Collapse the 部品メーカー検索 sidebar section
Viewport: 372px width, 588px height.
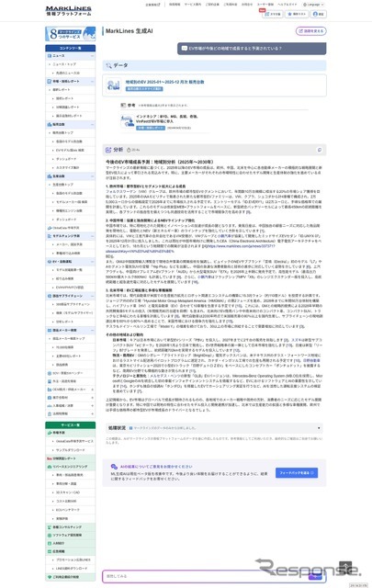[x=92, y=330]
